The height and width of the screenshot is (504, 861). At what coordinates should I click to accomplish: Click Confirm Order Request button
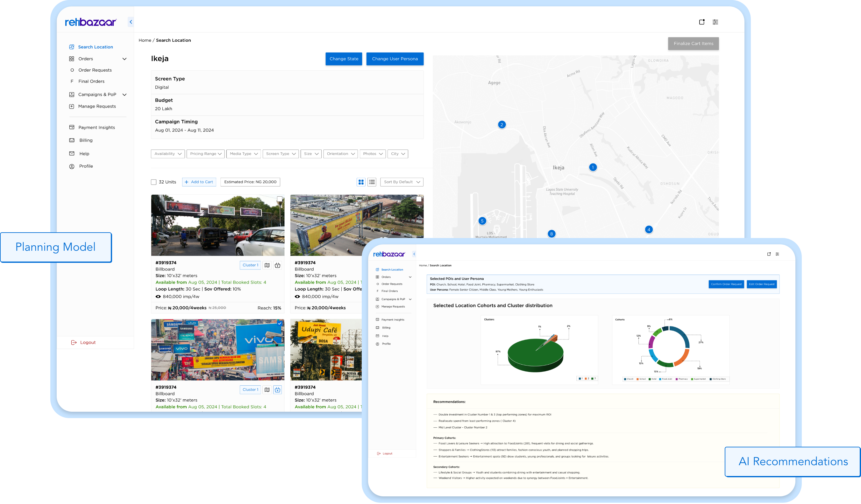726,284
